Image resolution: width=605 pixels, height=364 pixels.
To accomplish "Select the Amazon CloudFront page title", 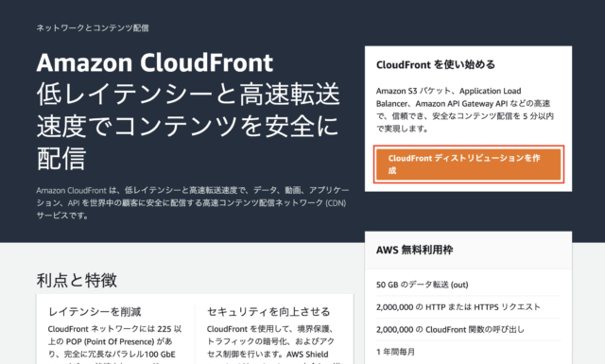I will [x=155, y=62].
